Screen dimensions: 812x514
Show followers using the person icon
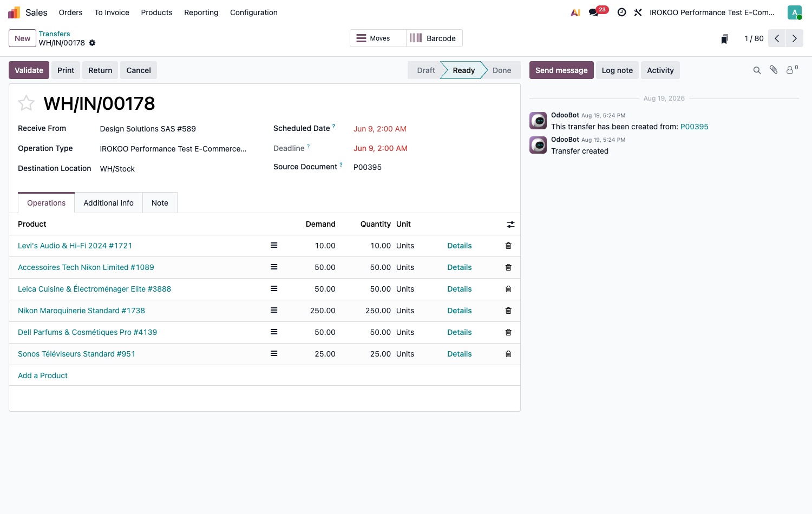point(791,70)
